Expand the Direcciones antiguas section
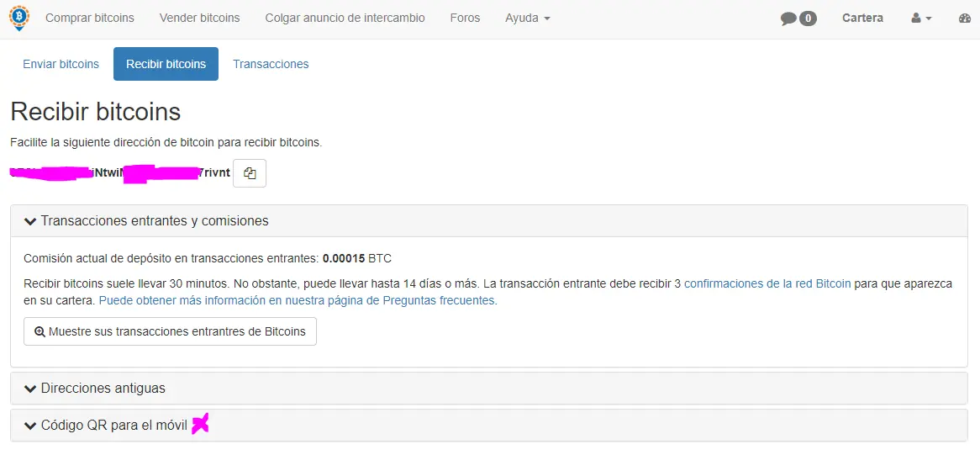The height and width of the screenshot is (455, 980). click(489, 388)
